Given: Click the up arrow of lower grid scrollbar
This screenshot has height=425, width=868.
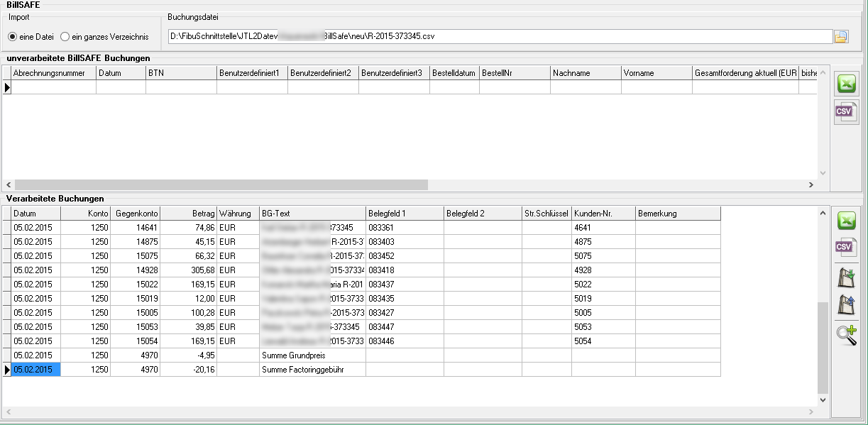Looking at the screenshot, I should coord(823,213).
